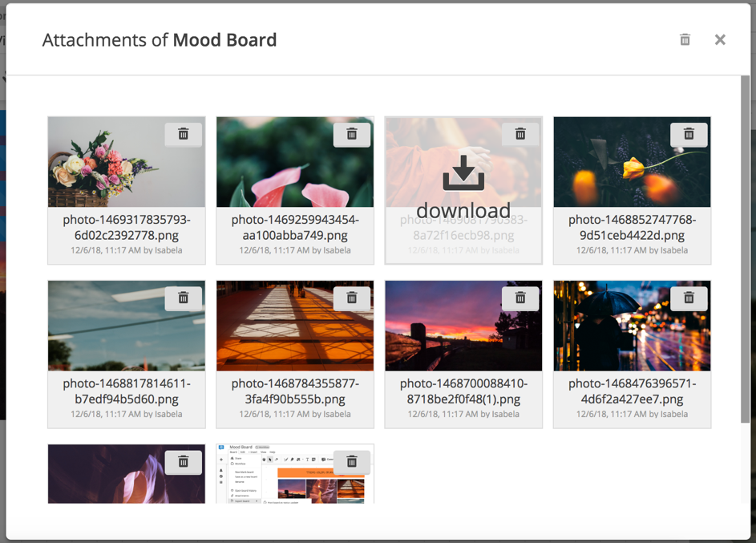756x543 pixels.
Task: Delete all attachments using header trash icon
Action: click(x=685, y=39)
